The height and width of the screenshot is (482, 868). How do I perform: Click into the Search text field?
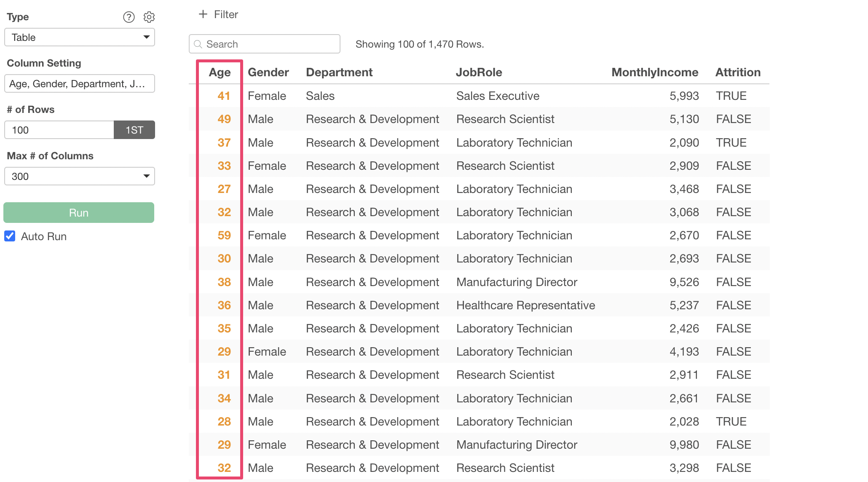click(x=270, y=44)
